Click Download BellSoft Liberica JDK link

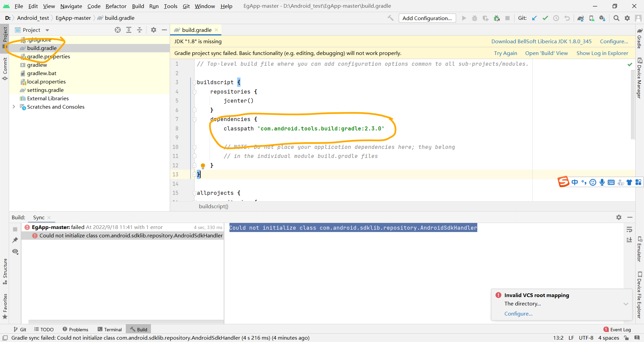[x=541, y=41]
